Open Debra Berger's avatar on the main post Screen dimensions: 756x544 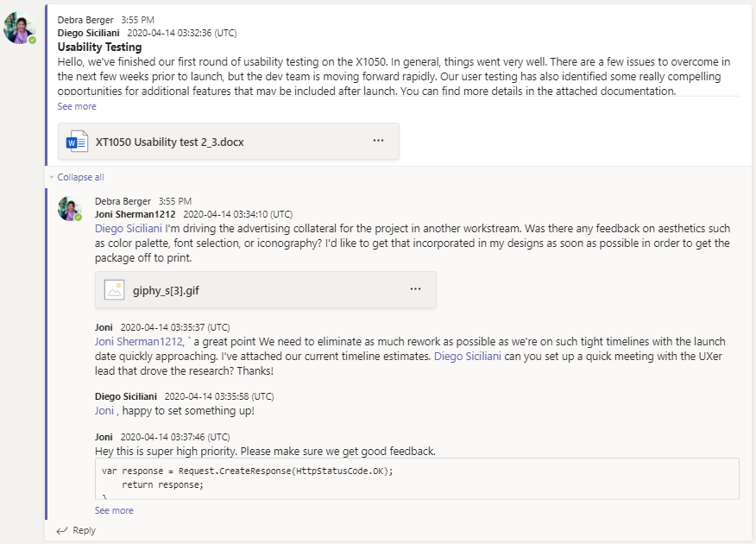click(x=19, y=28)
